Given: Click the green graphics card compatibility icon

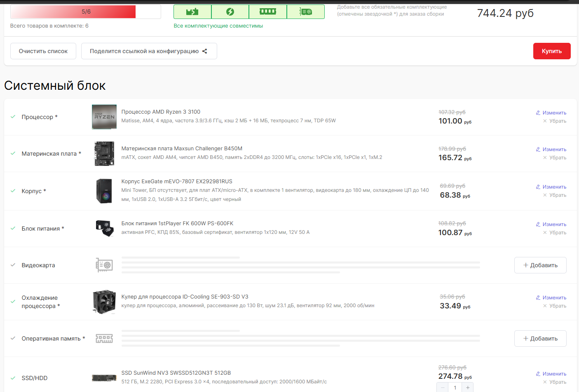Looking at the screenshot, I should [306, 12].
